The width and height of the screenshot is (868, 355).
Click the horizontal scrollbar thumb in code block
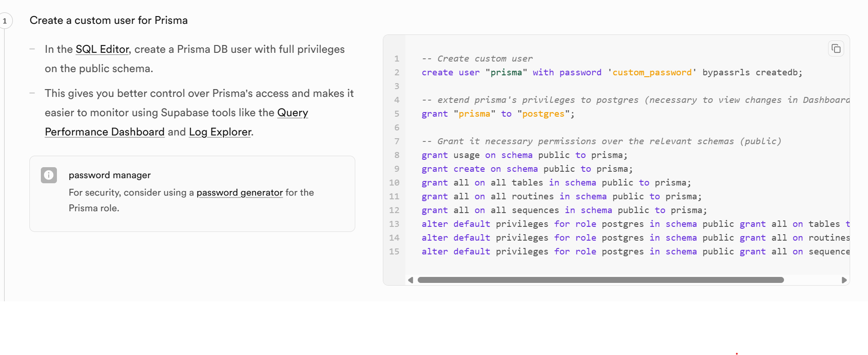tap(600, 280)
